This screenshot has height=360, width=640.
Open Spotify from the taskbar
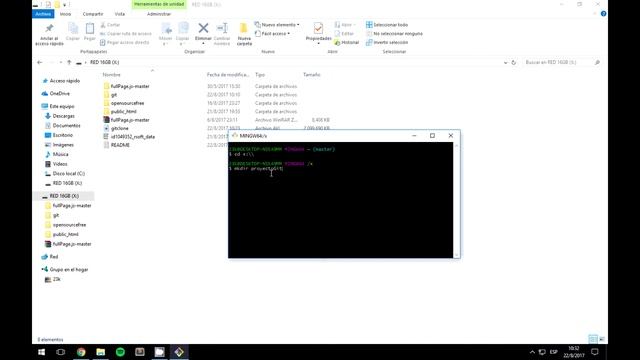(x=120, y=352)
